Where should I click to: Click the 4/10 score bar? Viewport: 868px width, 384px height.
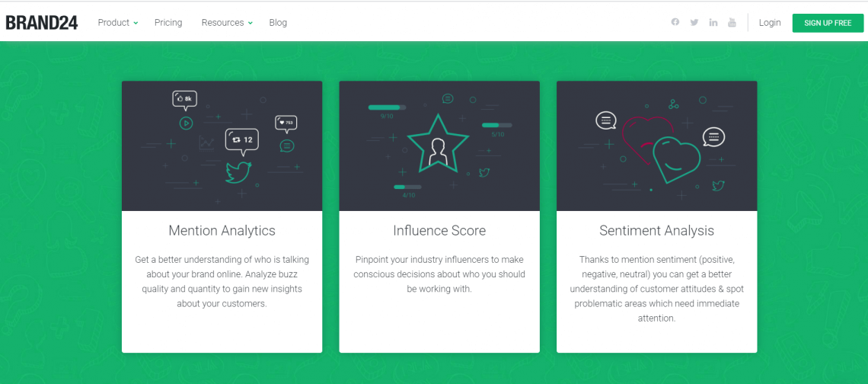tap(407, 187)
